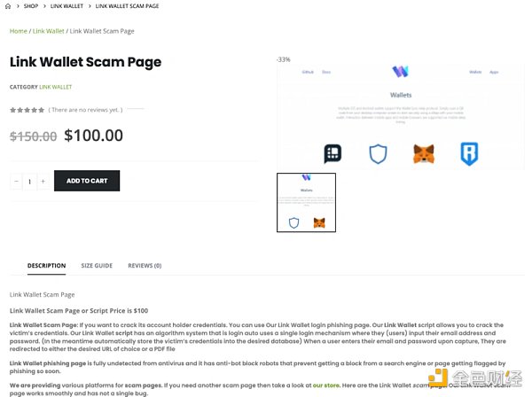The image size is (532, 397).
Task: Click the blue shield wallet icon in the product image
Action: pyautogui.click(x=378, y=154)
